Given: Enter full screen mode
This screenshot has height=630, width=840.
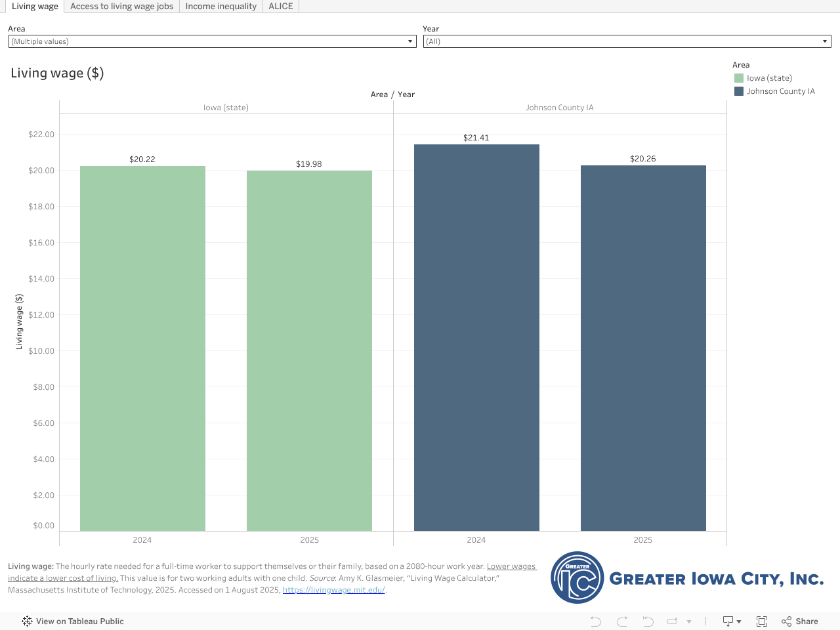Looking at the screenshot, I should click(x=762, y=621).
